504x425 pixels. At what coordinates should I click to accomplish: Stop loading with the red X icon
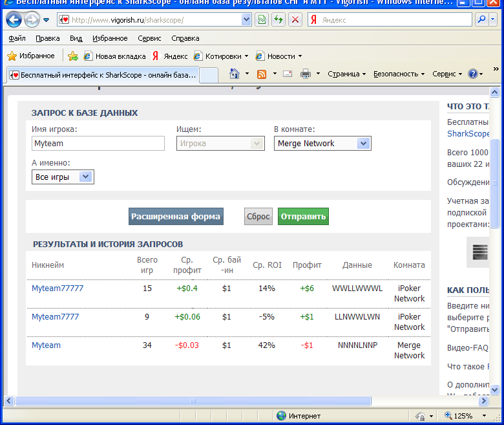(x=295, y=20)
